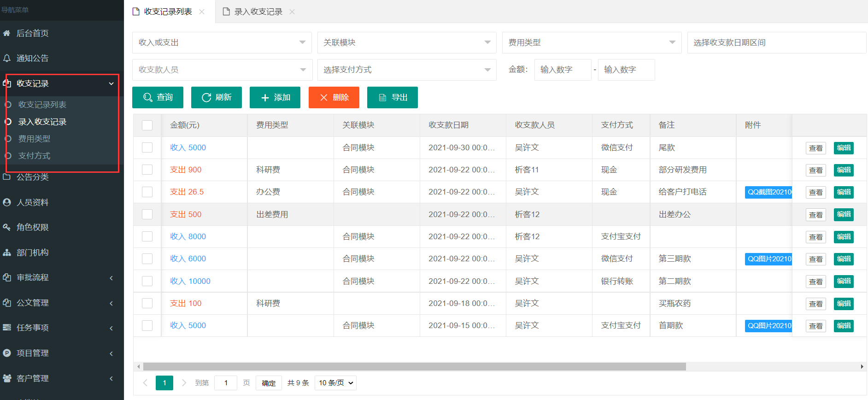Click the 选择收支款日期区间 date field

click(x=776, y=42)
